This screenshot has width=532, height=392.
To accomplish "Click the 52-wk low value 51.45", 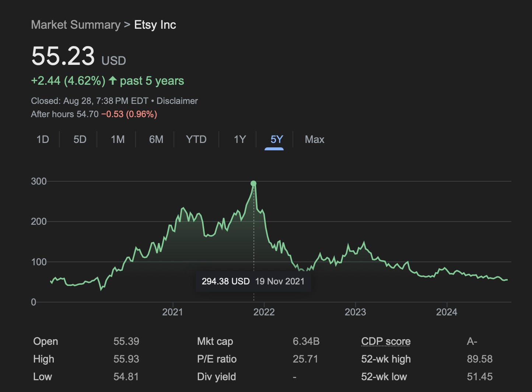I will tap(480, 377).
